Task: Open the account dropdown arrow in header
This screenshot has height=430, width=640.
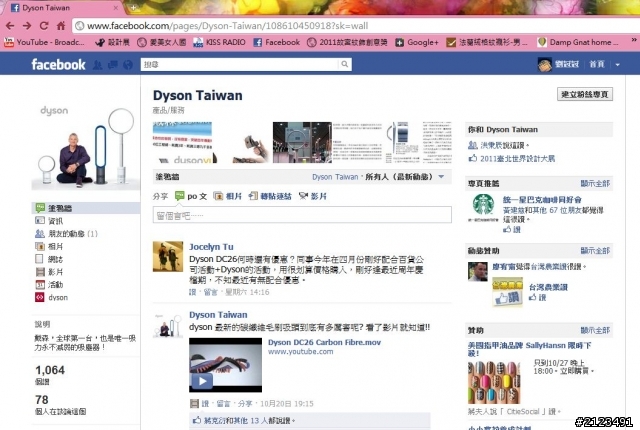Action: [618, 64]
